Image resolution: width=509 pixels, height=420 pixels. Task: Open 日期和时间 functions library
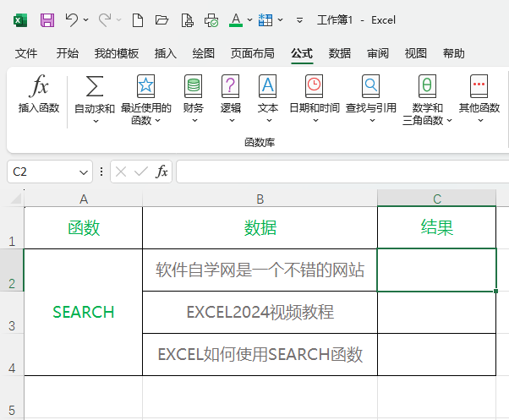click(315, 99)
